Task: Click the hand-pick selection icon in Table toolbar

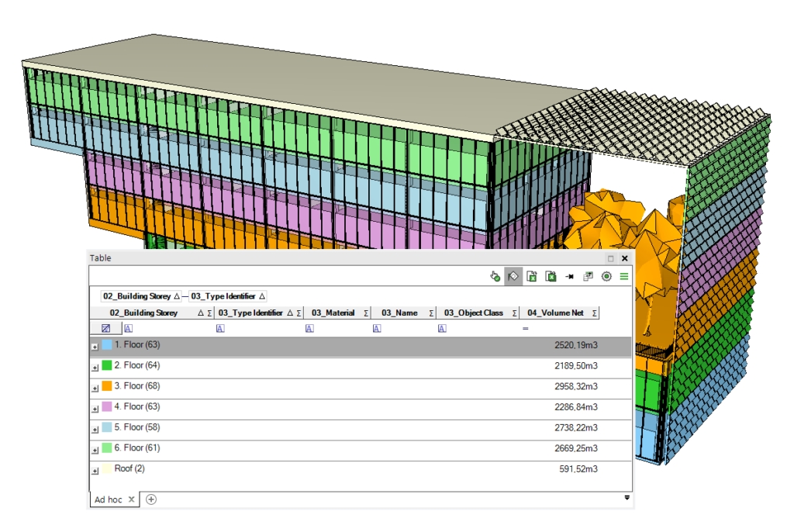Action: pos(495,276)
